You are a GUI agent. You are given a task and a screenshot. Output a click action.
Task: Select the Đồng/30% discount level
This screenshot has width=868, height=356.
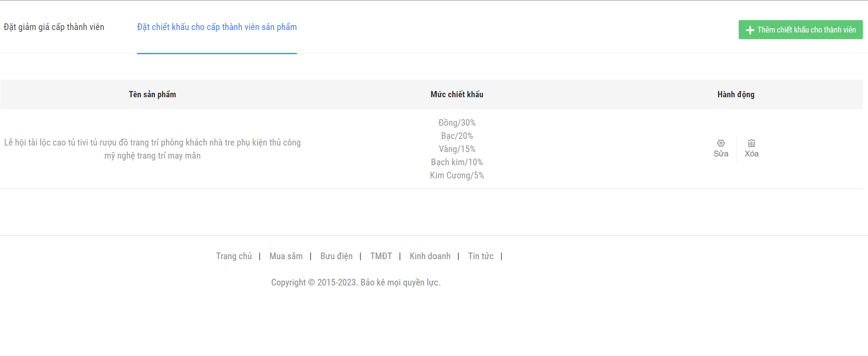pos(457,123)
